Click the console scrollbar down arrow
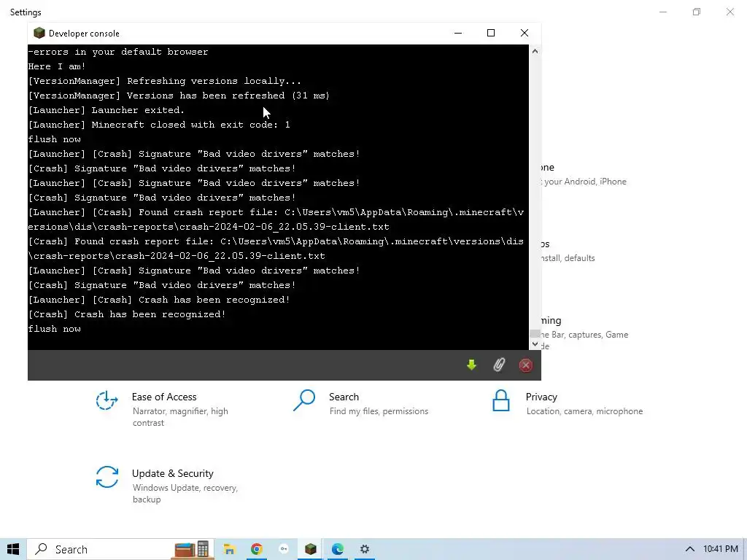The width and height of the screenshot is (747, 560). [535, 344]
